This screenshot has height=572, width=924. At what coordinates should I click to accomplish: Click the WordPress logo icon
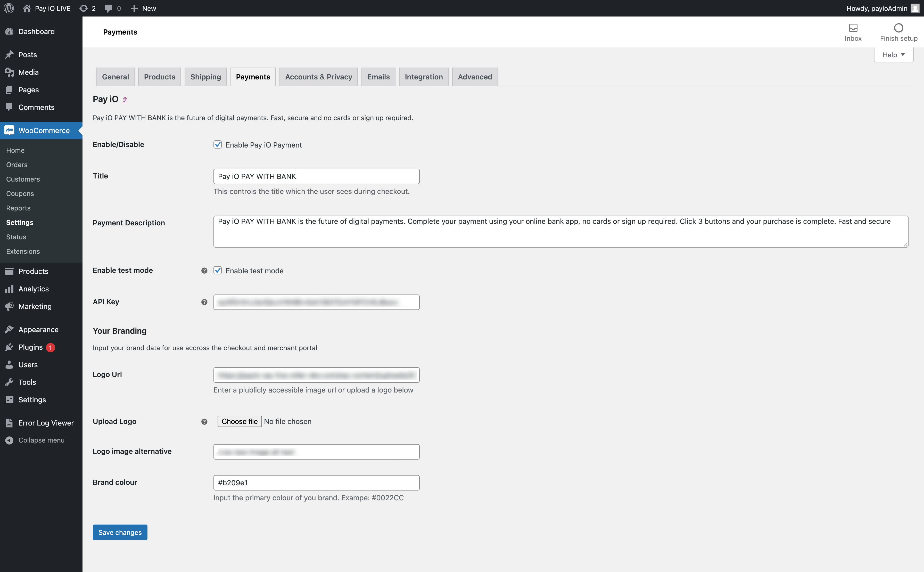9,8
